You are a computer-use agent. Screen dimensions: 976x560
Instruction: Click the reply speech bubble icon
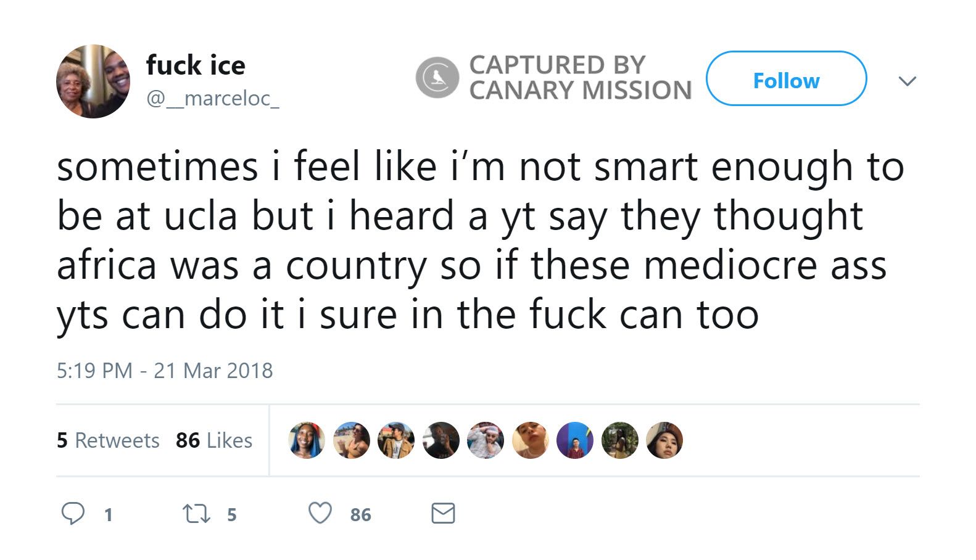[73, 513]
